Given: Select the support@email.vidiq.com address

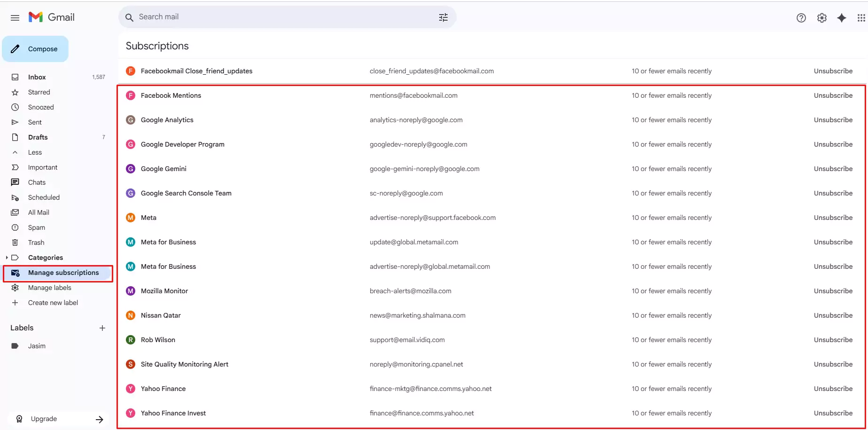Looking at the screenshot, I should 407,340.
